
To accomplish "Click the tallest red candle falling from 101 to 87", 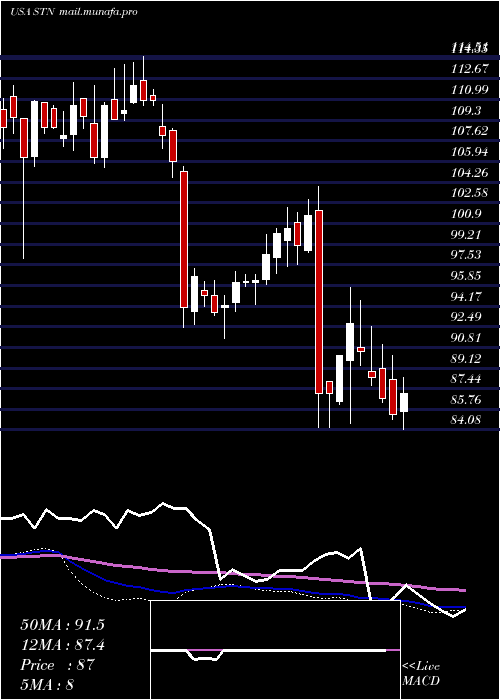I will pos(319,302).
